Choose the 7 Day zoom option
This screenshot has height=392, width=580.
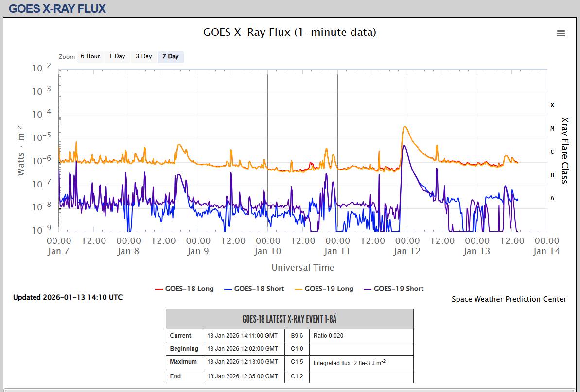coord(170,56)
